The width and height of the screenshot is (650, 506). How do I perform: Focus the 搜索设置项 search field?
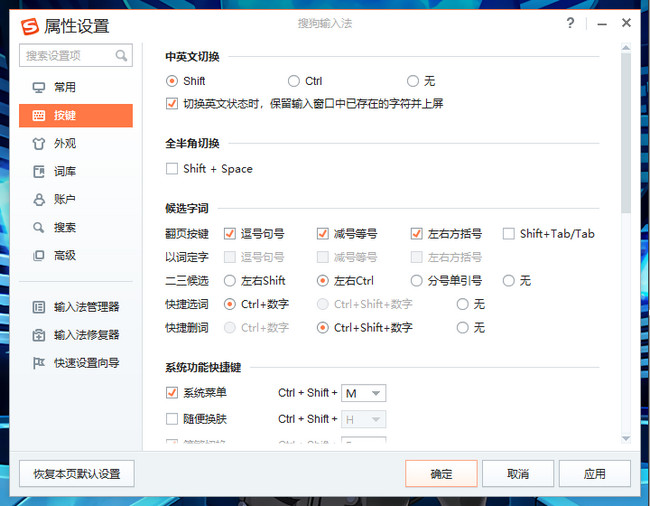click(x=76, y=55)
